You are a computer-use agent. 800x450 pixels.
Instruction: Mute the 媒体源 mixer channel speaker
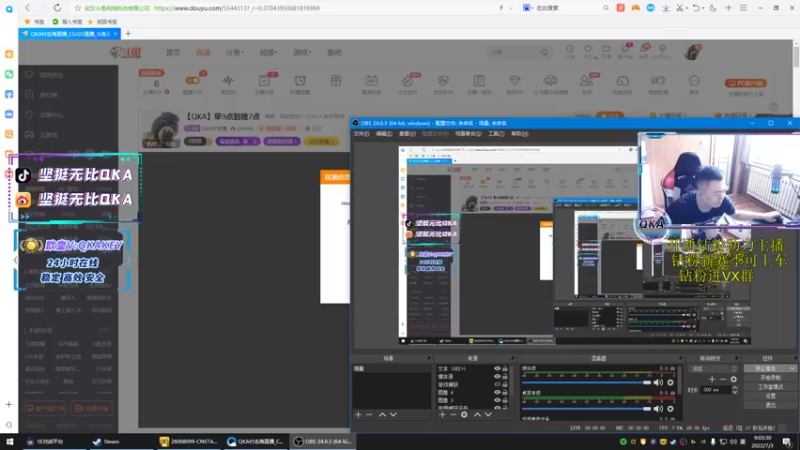pos(659,383)
